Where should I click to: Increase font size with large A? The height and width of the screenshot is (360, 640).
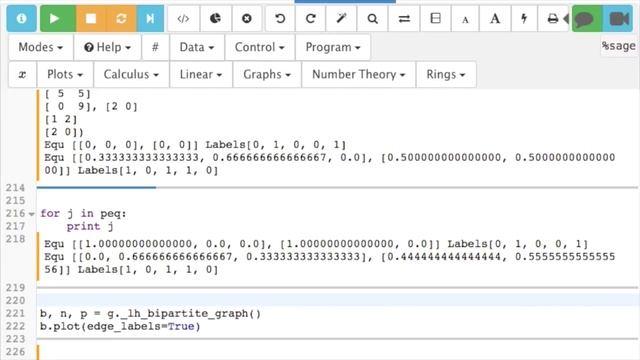tap(495, 19)
